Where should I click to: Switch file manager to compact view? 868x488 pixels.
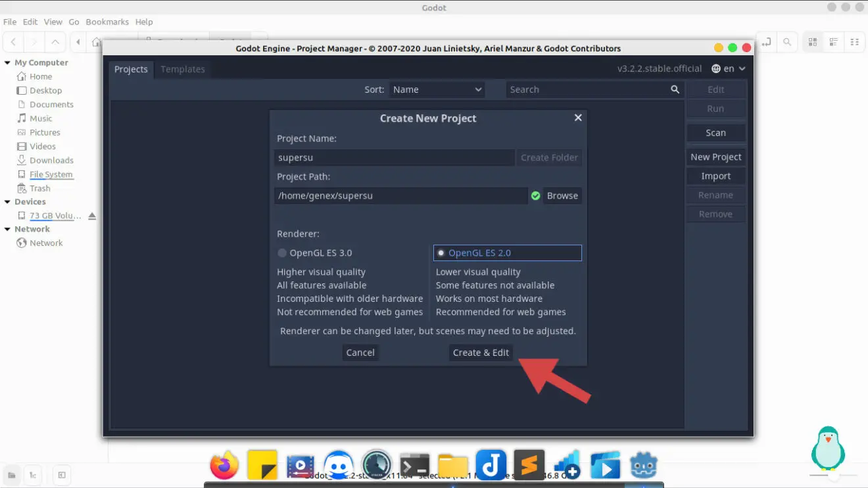tap(855, 42)
